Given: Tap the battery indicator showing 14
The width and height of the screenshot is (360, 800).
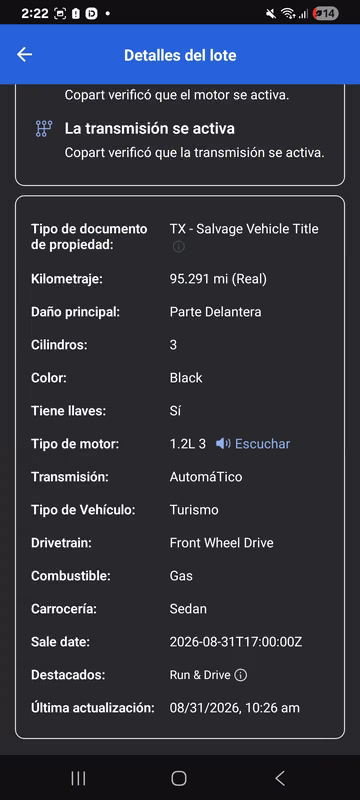Looking at the screenshot, I should [x=326, y=14].
